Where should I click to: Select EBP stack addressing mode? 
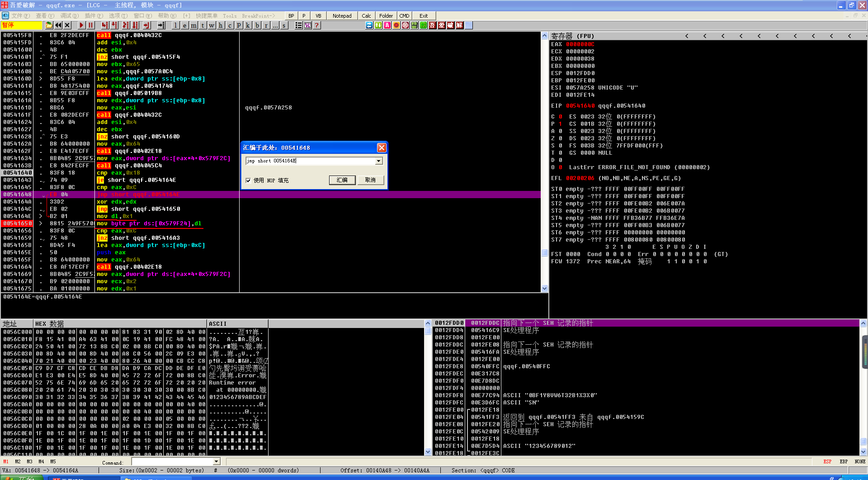pyautogui.click(x=844, y=462)
